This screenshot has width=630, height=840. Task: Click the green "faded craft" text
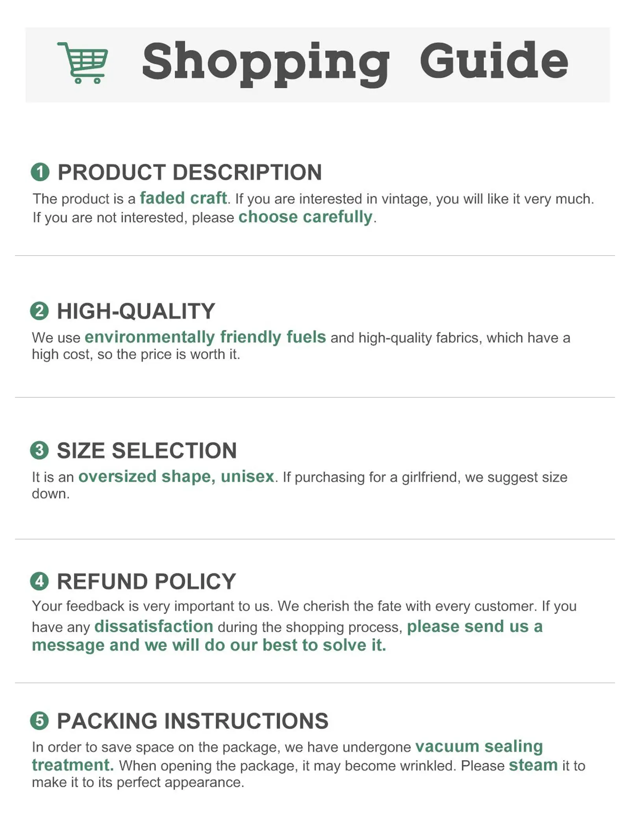tap(183, 198)
